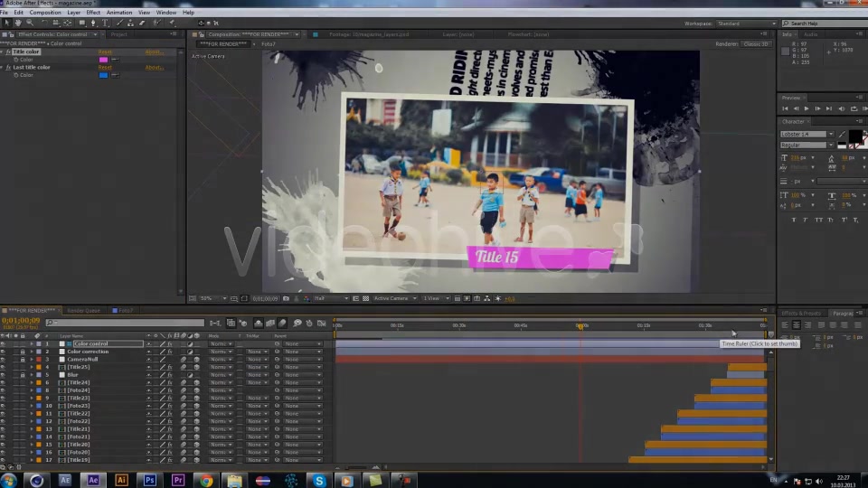The image size is (868, 488).
Task: Select the Puppet Pin tool
Action: click(172, 23)
